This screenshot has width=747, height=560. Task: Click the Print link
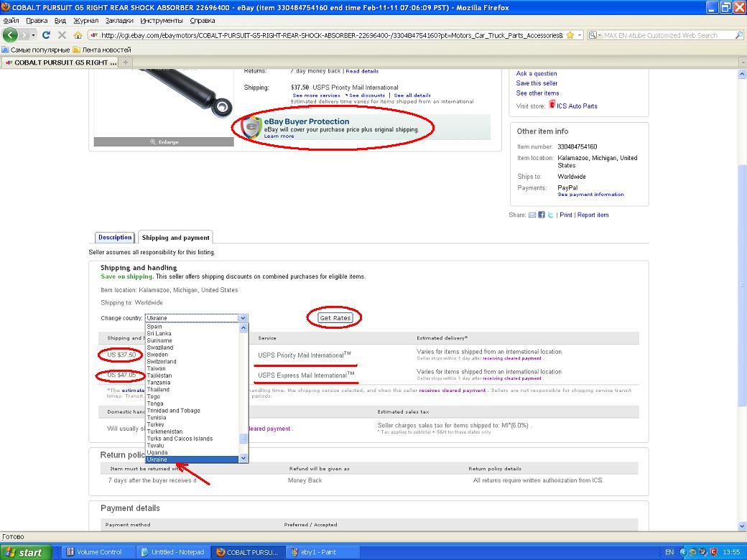(x=566, y=215)
